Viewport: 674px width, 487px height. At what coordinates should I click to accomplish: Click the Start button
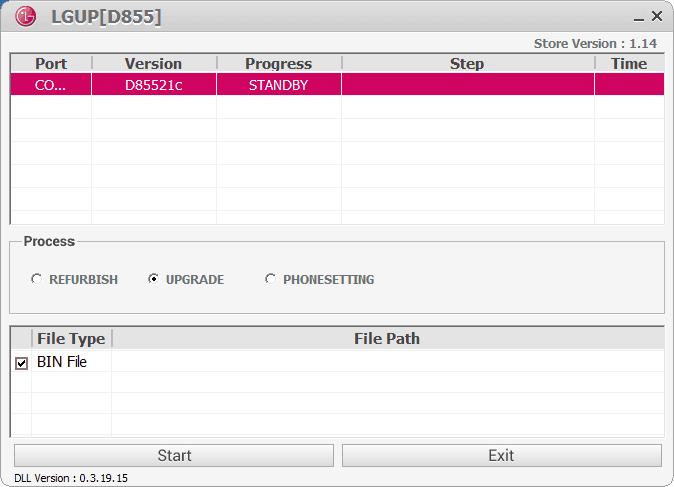[x=174, y=455]
